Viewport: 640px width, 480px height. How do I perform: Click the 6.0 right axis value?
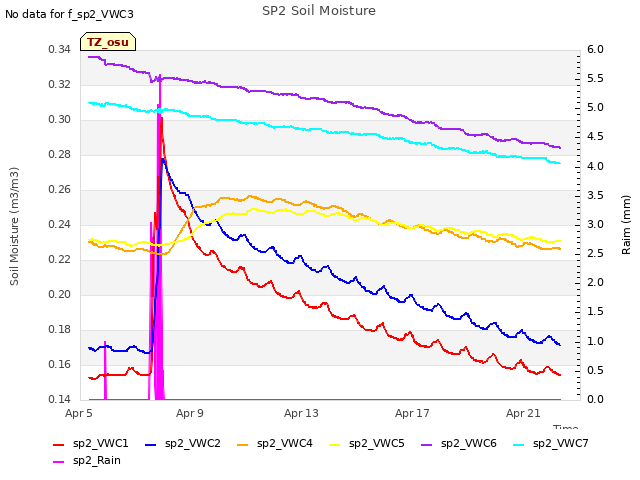pos(595,49)
